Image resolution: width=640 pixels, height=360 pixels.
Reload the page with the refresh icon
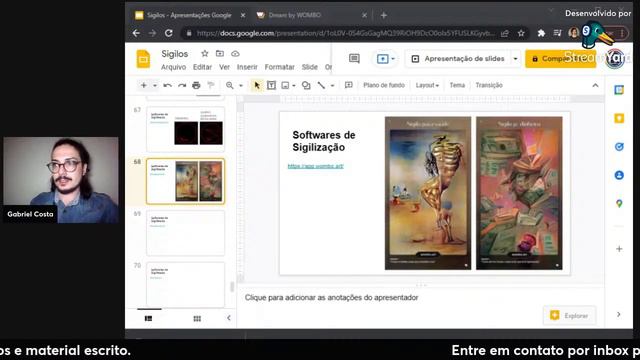click(x=169, y=33)
